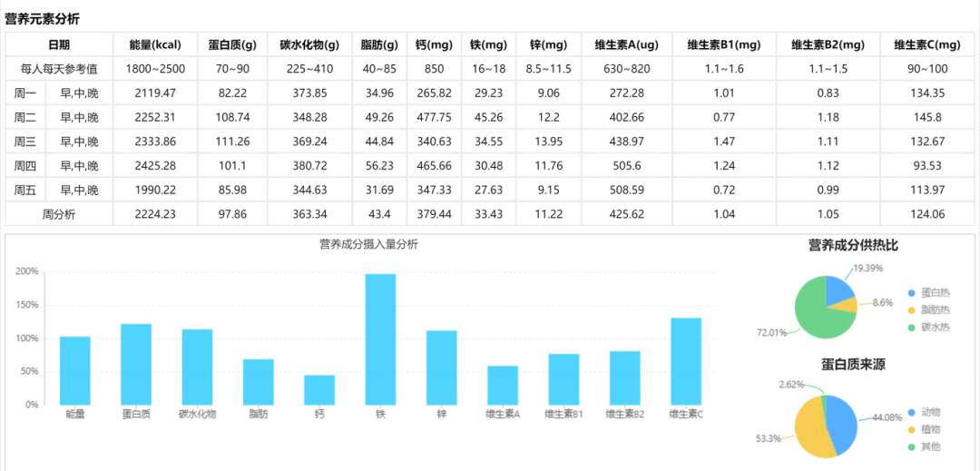Click the 维生素B1 bar in chart
The width and height of the screenshot is (980, 471).
pos(563,379)
